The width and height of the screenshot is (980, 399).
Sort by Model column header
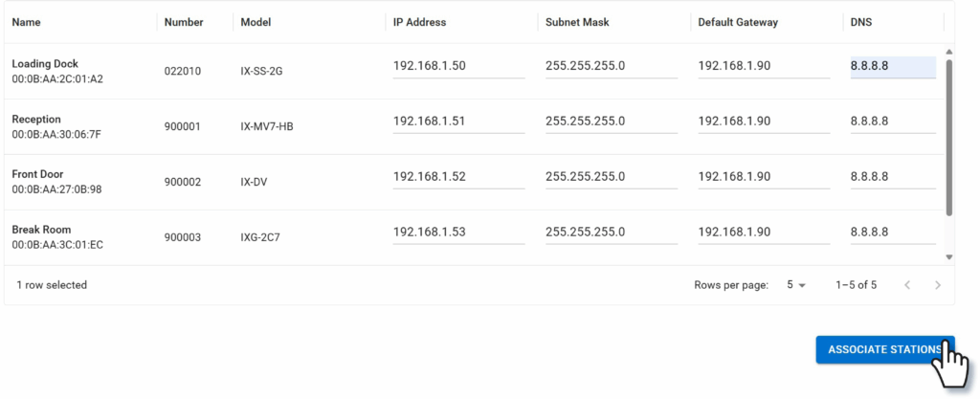click(256, 22)
